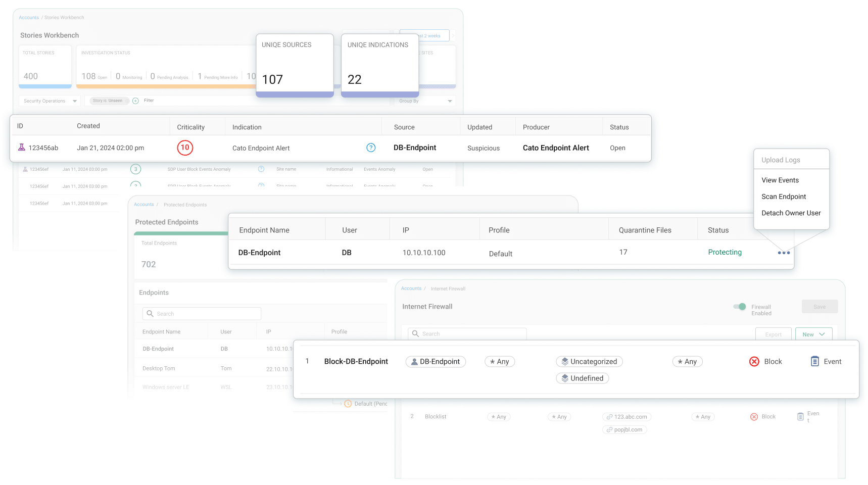Open the three-dots menu for DB-Endpoint
Screen dimensions: 868x485
[784, 253]
